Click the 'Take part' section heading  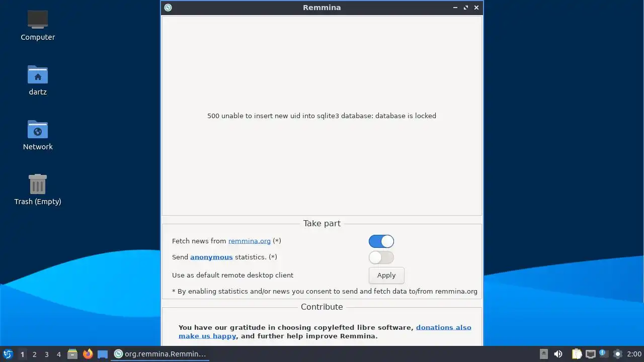click(321, 223)
